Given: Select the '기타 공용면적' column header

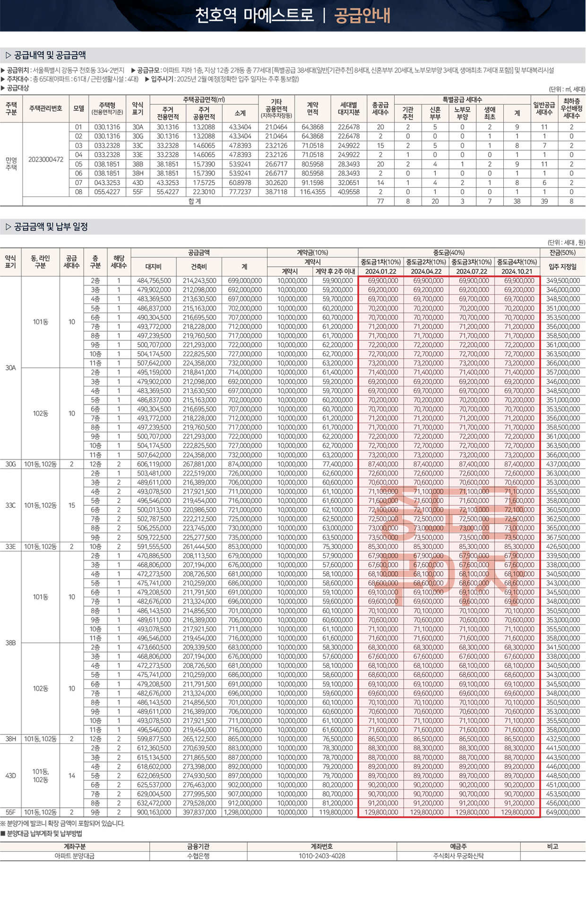Looking at the screenshot, I should click(x=276, y=109).
